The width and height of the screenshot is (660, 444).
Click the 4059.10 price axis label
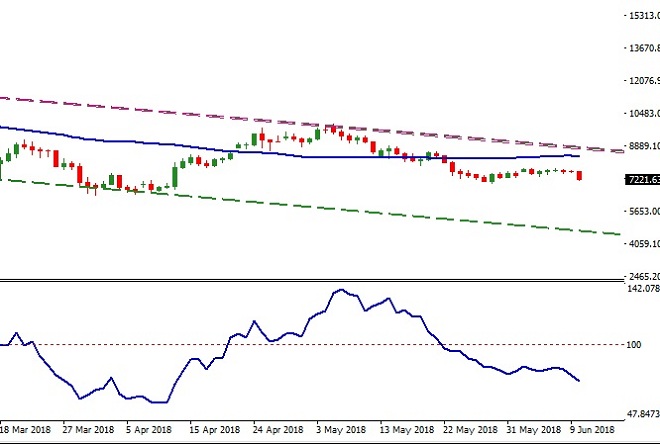tap(644, 244)
